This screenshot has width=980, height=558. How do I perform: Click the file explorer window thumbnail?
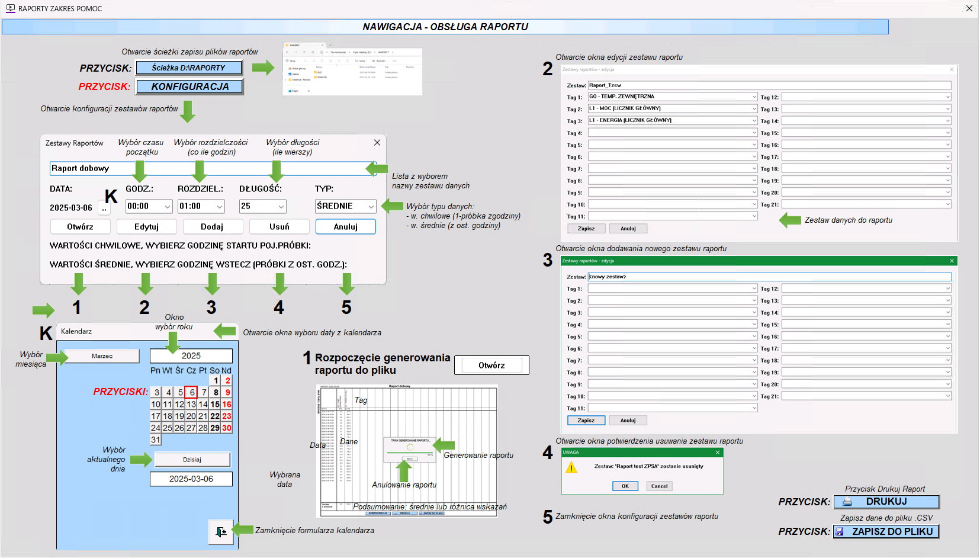[352, 69]
